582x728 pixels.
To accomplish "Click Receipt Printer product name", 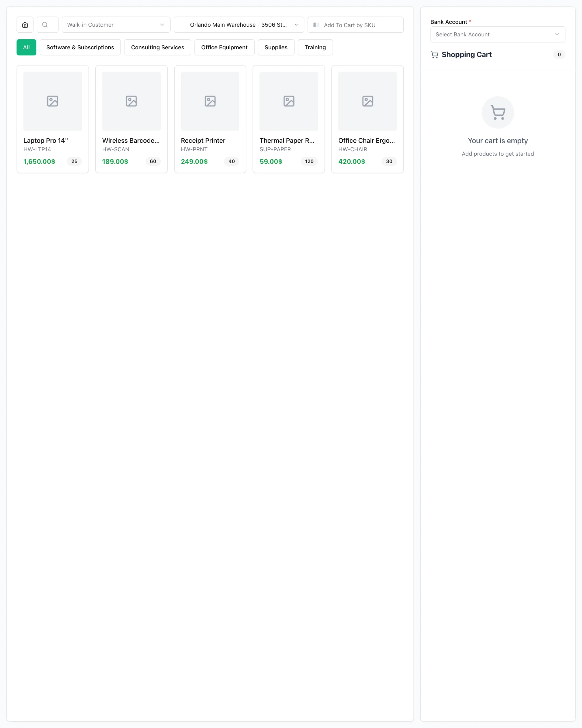I will coord(203,140).
